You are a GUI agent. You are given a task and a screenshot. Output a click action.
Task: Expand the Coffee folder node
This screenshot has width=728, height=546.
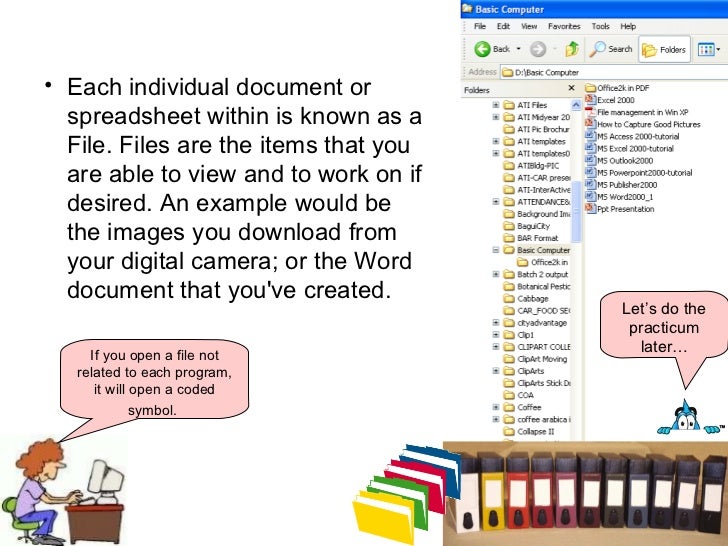(496, 407)
